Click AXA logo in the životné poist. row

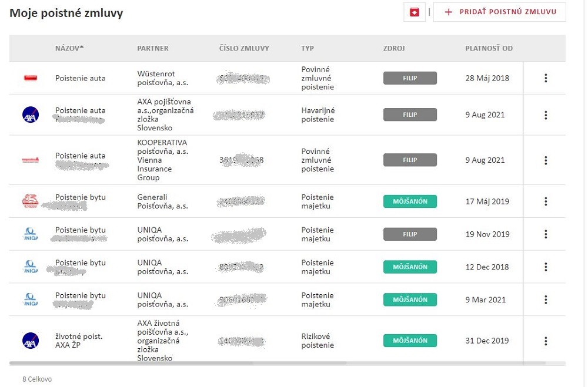[31, 341]
